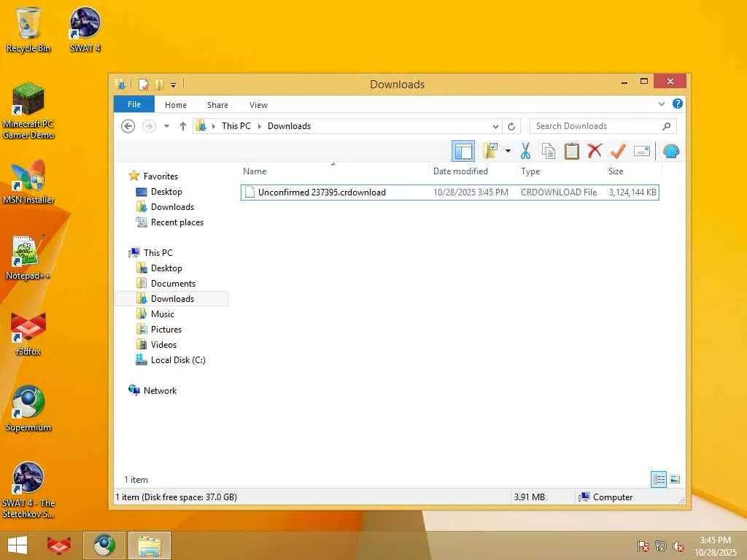The image size is (747, 560).
Task: Click the Rename icon in toolbar
Action: point(642,152)
